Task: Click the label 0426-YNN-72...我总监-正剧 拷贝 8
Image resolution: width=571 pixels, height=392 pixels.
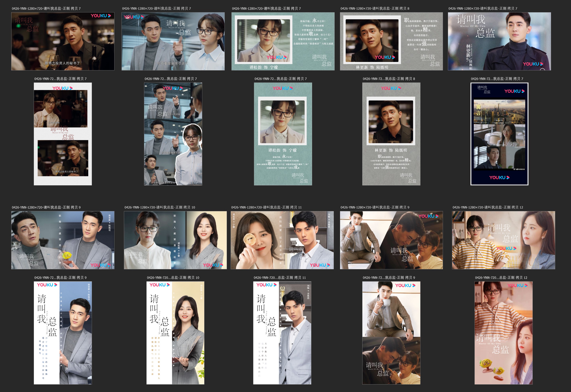Action: click(389, 79)
